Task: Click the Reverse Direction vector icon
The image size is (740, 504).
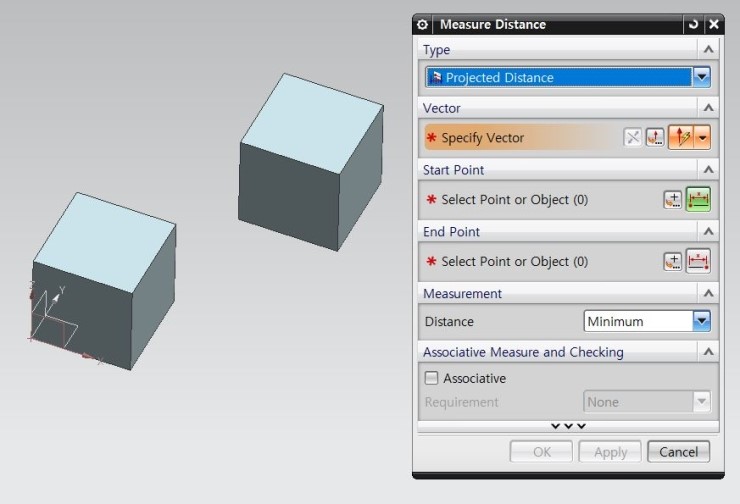Action: (x=632, y=138)
